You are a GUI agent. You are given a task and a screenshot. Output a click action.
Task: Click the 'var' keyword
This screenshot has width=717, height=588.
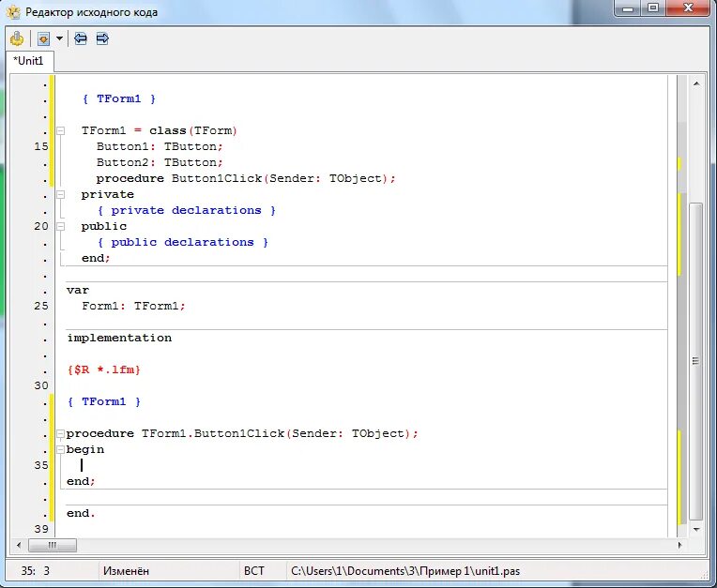[x=78, y=291]
